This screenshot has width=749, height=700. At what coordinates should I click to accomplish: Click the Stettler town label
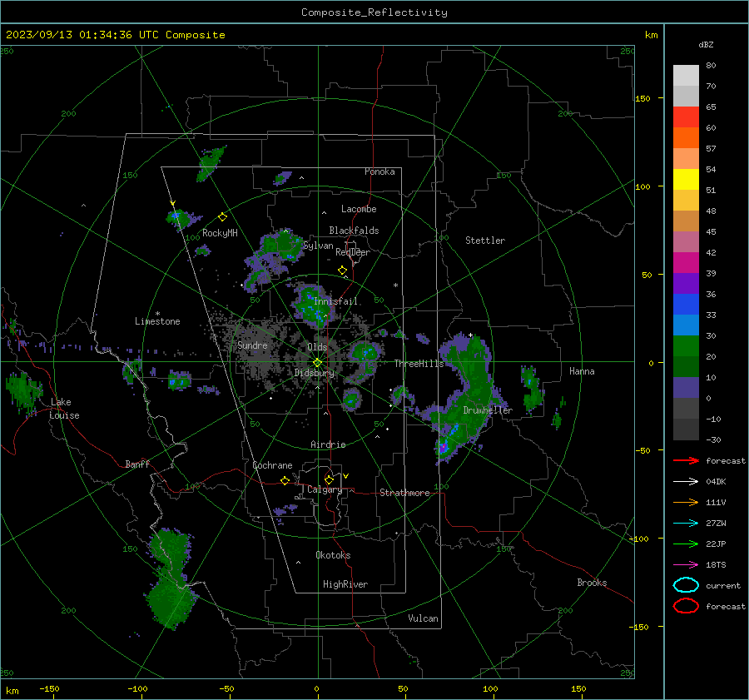485,241
